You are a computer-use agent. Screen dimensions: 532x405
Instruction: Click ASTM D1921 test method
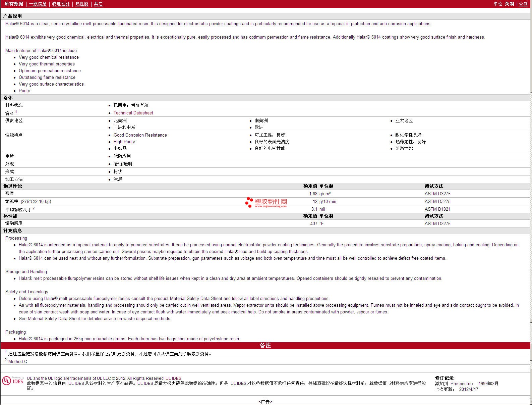pos(437,209)
